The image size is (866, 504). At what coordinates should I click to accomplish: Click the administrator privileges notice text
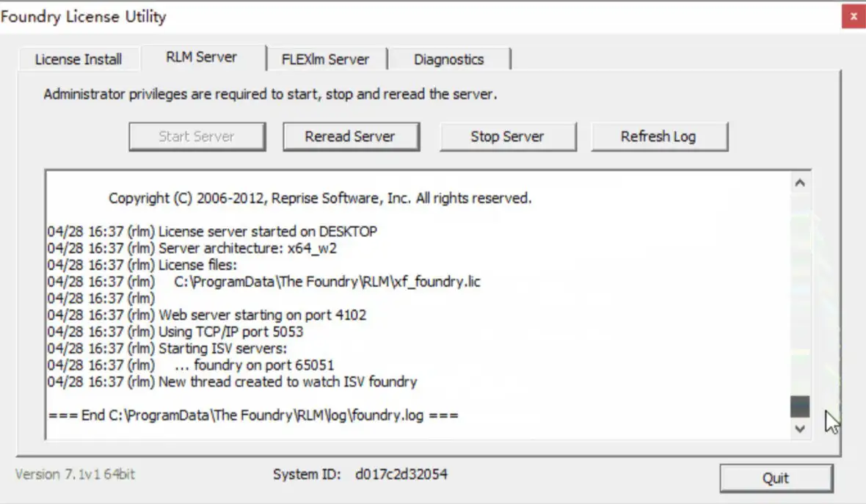[270, 94]
